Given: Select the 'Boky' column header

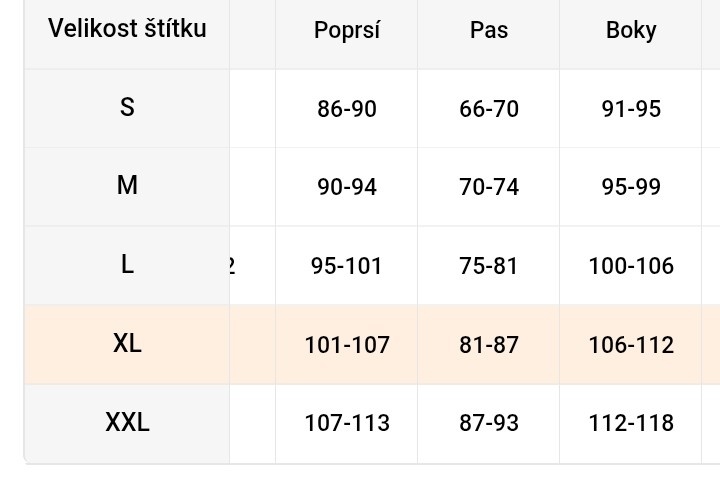Looking at the screenshot, I should pyautogui.click(x=631, y=30).
